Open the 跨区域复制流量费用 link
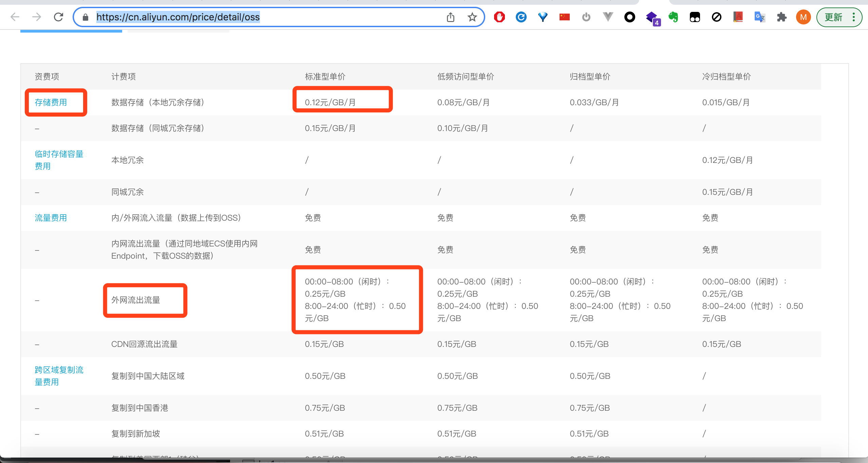This screenshot has height=463, width=868. [59, 376]
